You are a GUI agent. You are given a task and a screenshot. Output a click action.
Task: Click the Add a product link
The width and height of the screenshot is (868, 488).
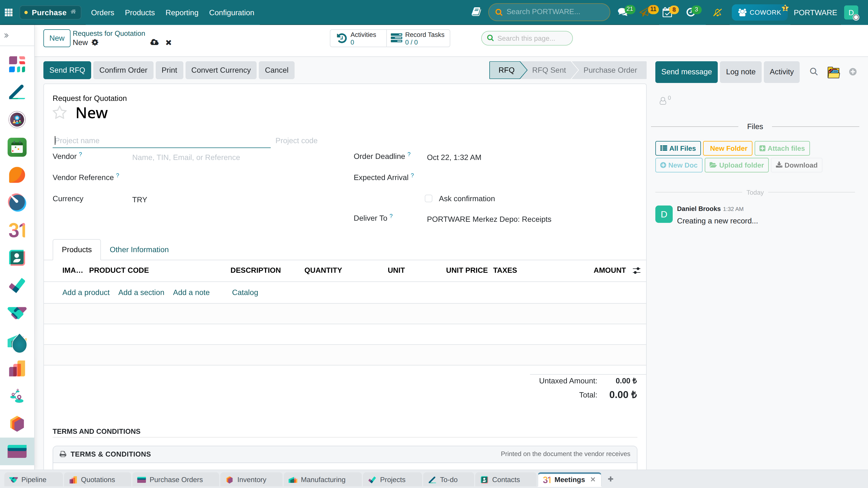point(86,292)
